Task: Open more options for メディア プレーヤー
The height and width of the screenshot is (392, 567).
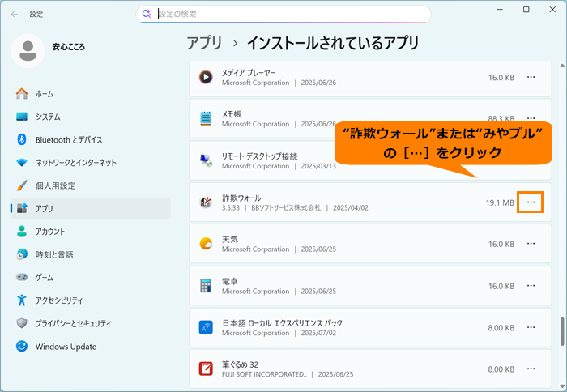Action: tap(531, 77)
